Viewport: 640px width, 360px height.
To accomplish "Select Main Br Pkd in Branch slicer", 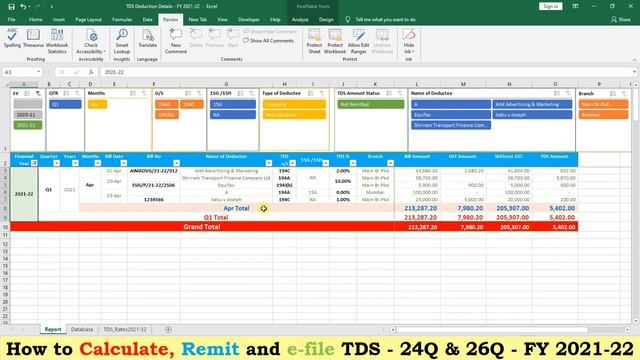I will pos(603,104).
